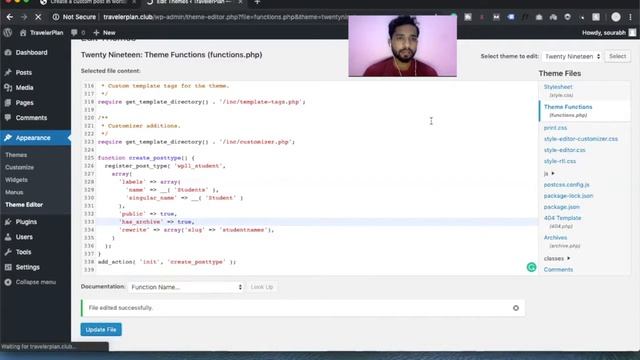The image size is (640, 360).
Task: Select Theme Editor submenu item
Action: 24,205
